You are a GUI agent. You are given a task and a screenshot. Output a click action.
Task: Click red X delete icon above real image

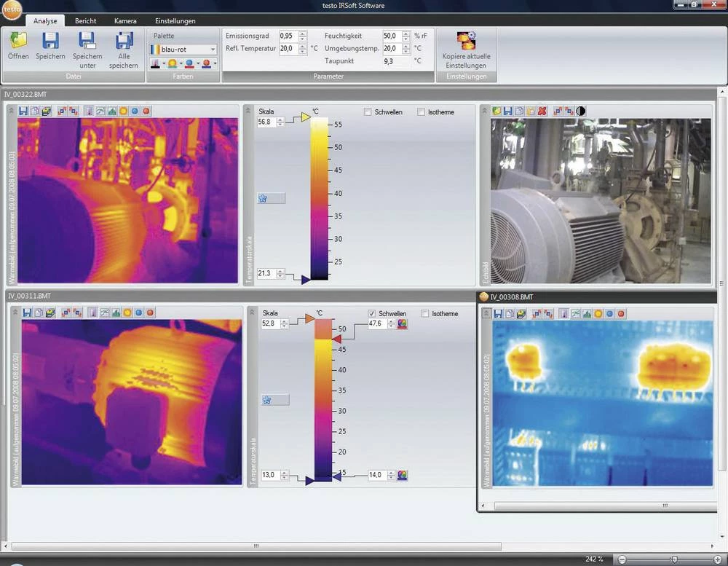click(542, 111)
